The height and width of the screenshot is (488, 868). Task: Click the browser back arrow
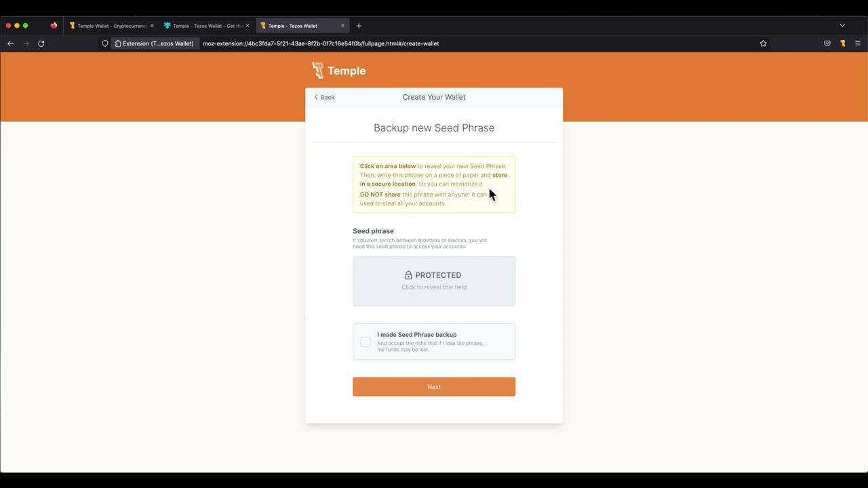(10, 43)
